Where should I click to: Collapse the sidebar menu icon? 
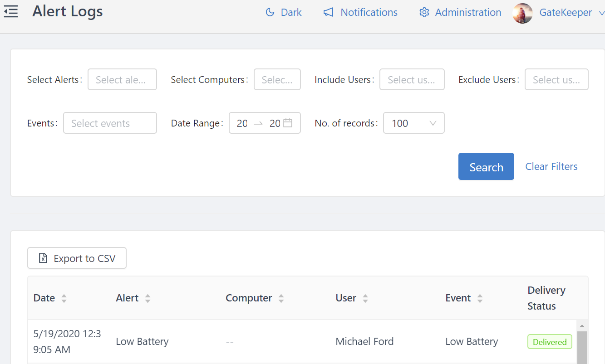(11, 12)
